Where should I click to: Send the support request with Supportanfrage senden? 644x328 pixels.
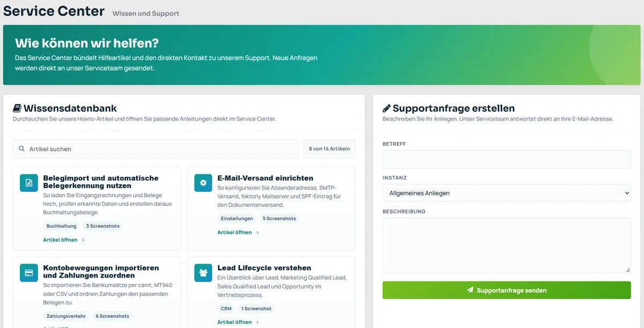pos(507,290)
